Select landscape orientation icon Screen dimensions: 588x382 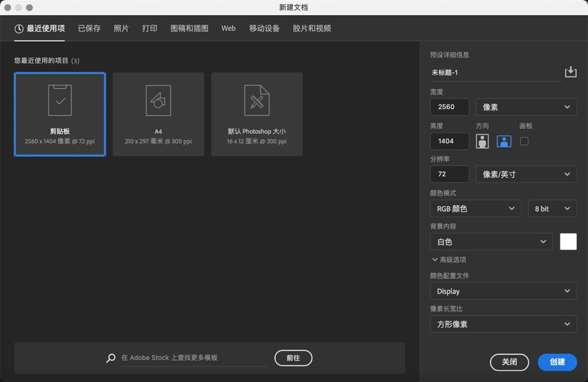pyautogui.click(x=503, y=141)
